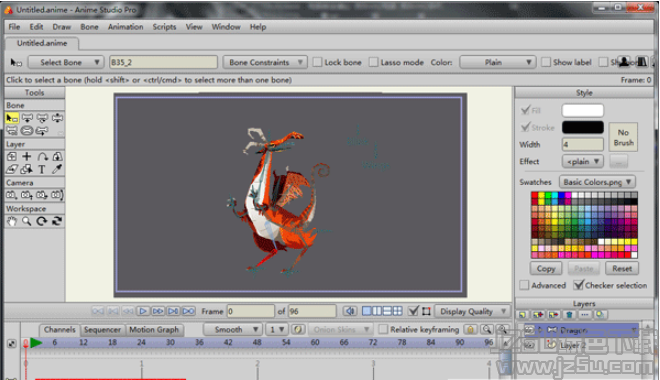This screenshot has width=660, height=380.
Task: Toggle the Show label checkbox
Action: tap(546, 62)
